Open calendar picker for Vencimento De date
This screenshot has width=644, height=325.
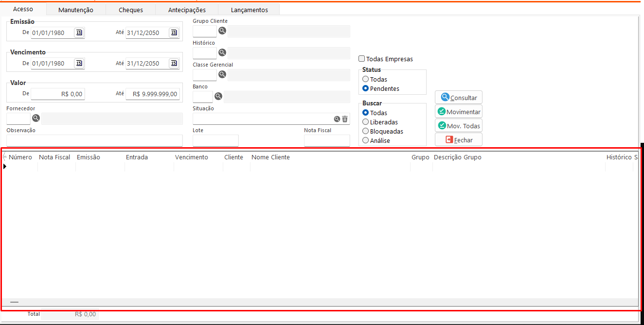tap(79, 63)
